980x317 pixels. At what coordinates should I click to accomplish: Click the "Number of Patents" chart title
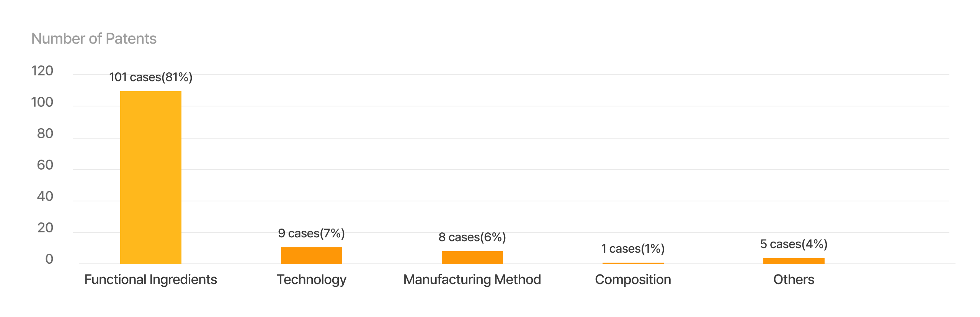point(94,39)
